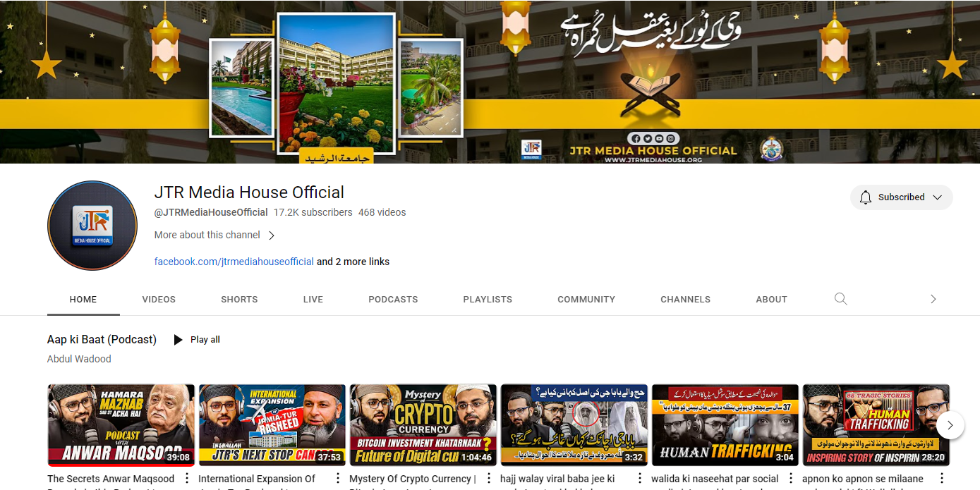
Task: Show more tabs with right chevron
Action: tap(933, 299)
